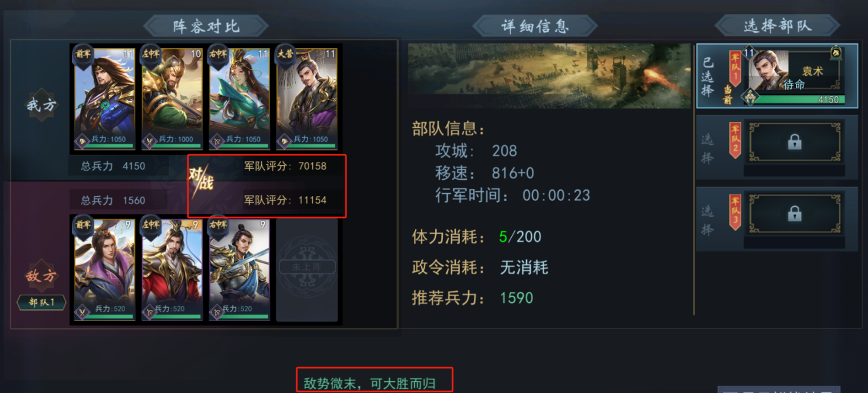Click the 对战 emblem between the armies

(x=201, y=182)
